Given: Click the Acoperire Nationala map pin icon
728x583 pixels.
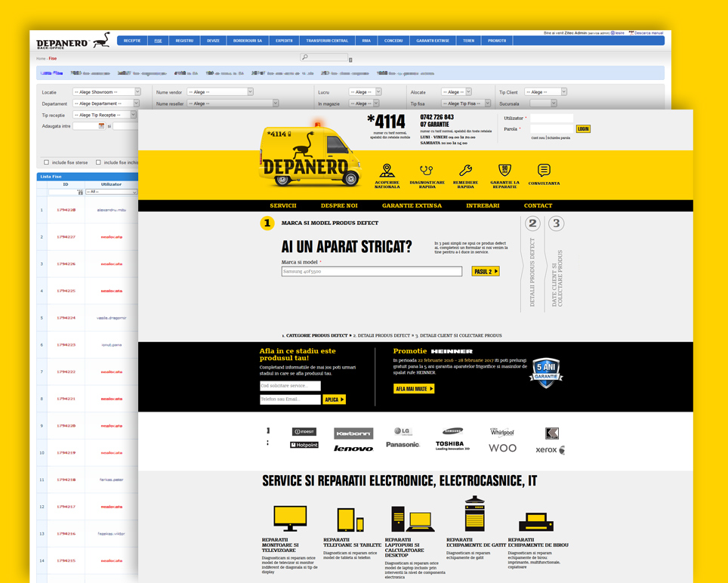Looking at the screenshot, I should click(387, 170).
